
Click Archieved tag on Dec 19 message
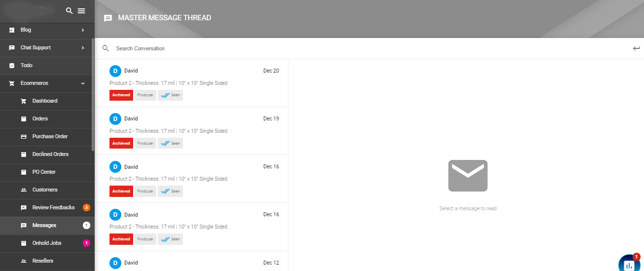coord(121,143)
